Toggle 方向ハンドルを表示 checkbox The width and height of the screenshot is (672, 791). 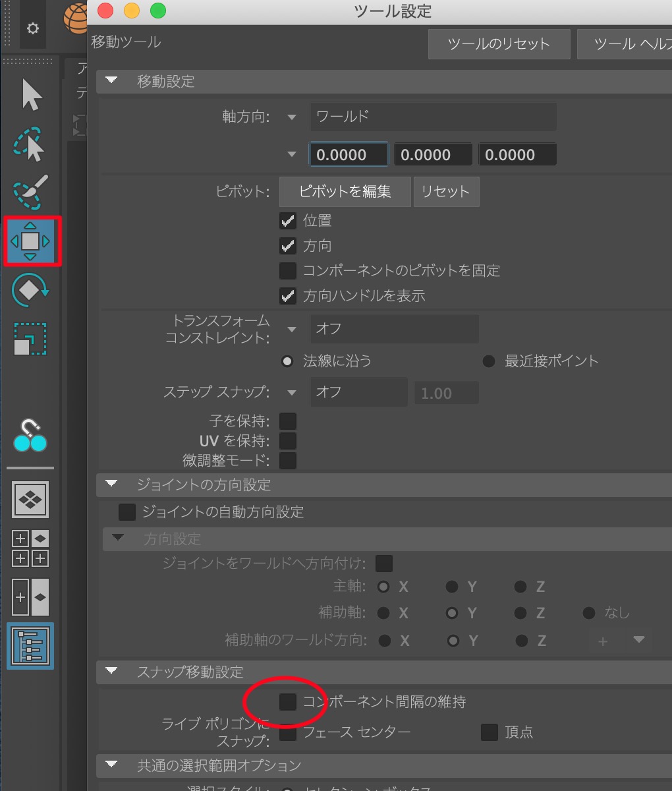pyautogui.click(x=288, y=296)
